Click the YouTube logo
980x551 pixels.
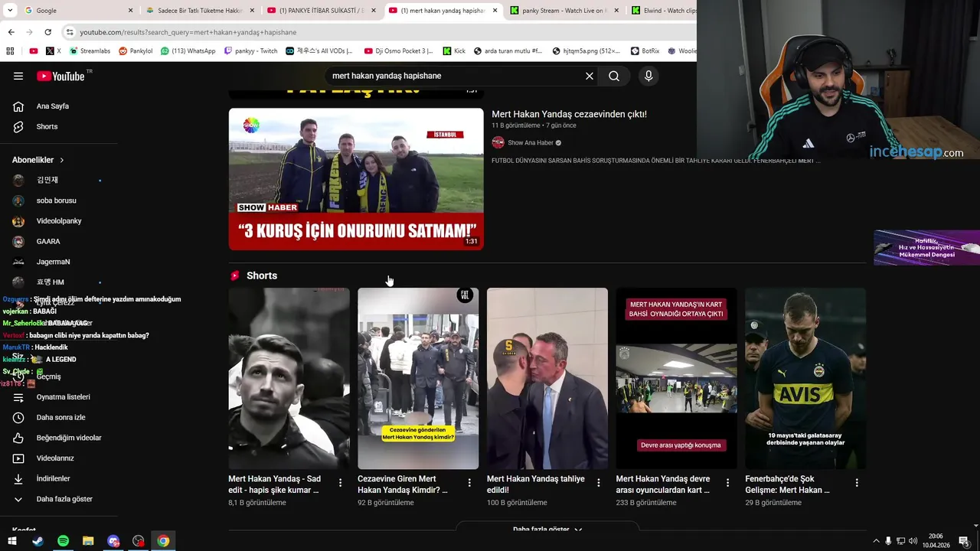click(60, 76)
